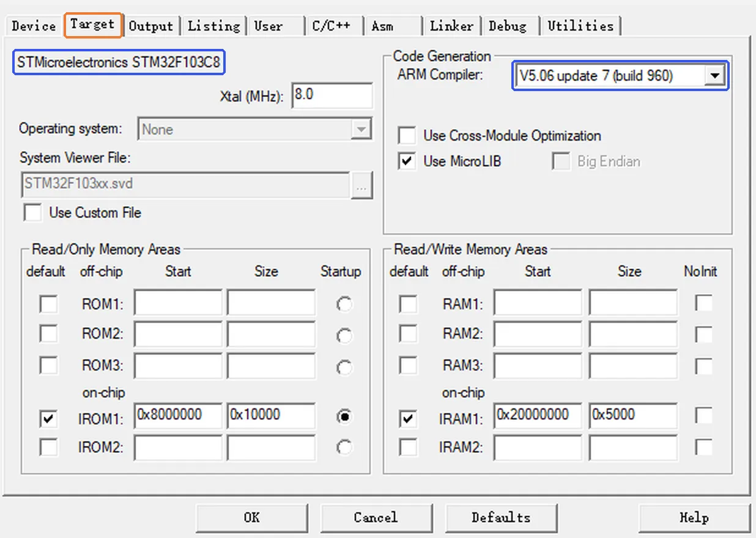Enable NoInit for IRAM1
The image size is (756, 538).
(x=704, y=416)
